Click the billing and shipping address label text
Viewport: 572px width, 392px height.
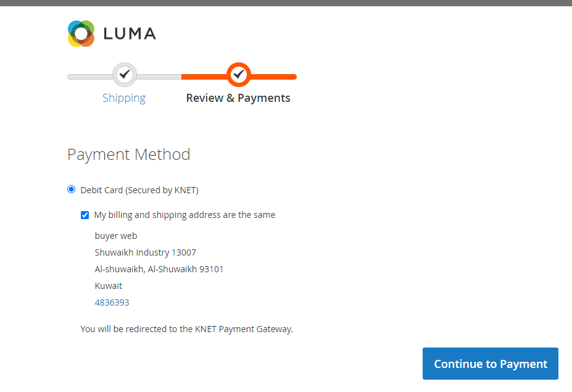(184, 215)
